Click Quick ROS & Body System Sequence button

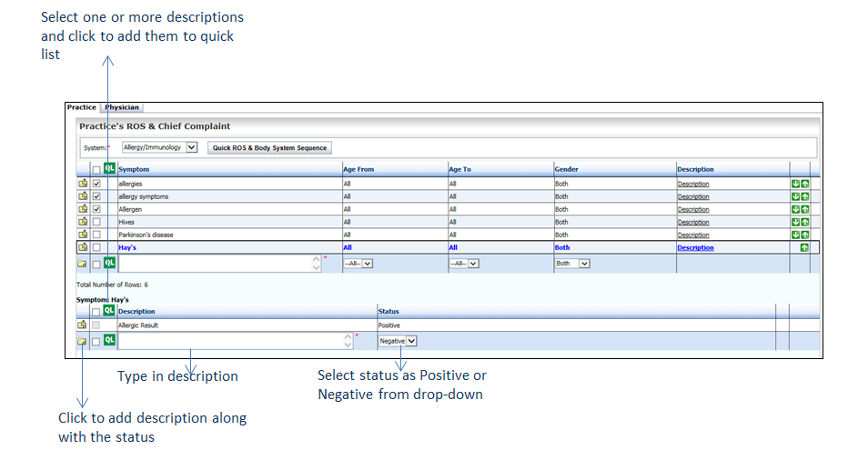pyautogui.click(x=269, y=147)
